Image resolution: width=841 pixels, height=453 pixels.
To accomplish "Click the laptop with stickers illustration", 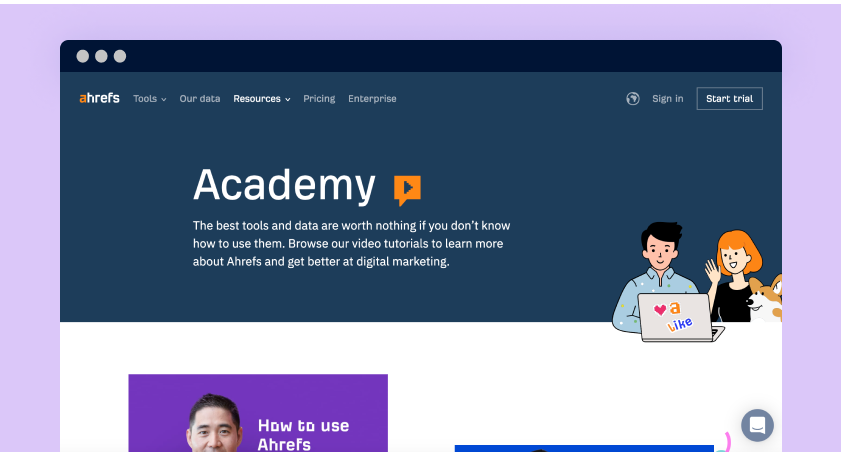I will coord(678,317).
